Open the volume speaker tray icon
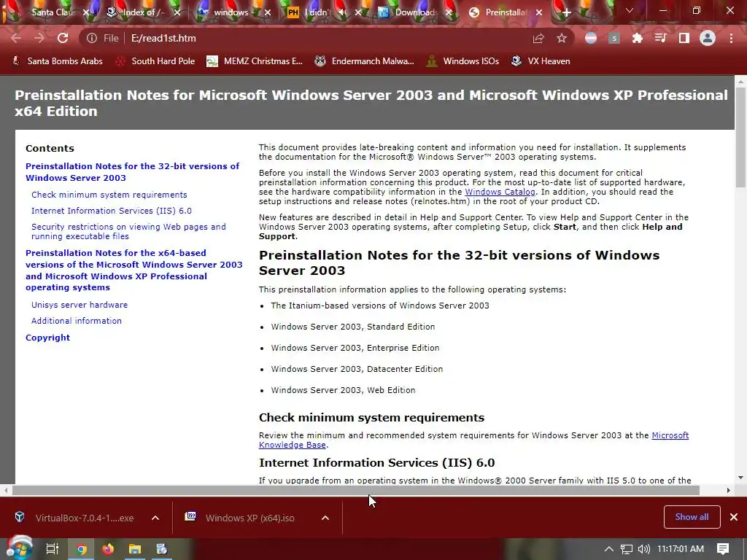The width and height of the screenshot is (747, 560). point(643,549)
